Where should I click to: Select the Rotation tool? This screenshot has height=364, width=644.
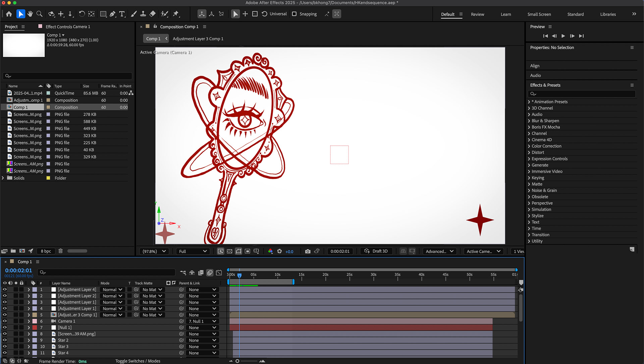[x=82, y=14]
